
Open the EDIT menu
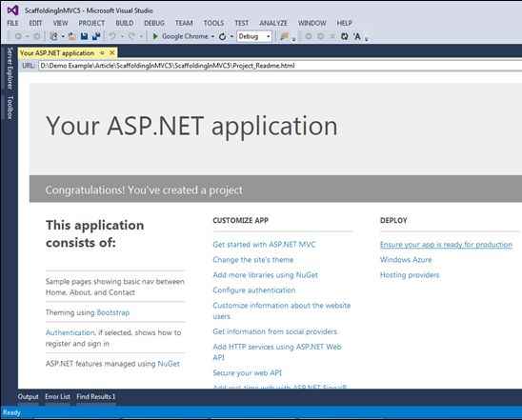tap(35, 23)
